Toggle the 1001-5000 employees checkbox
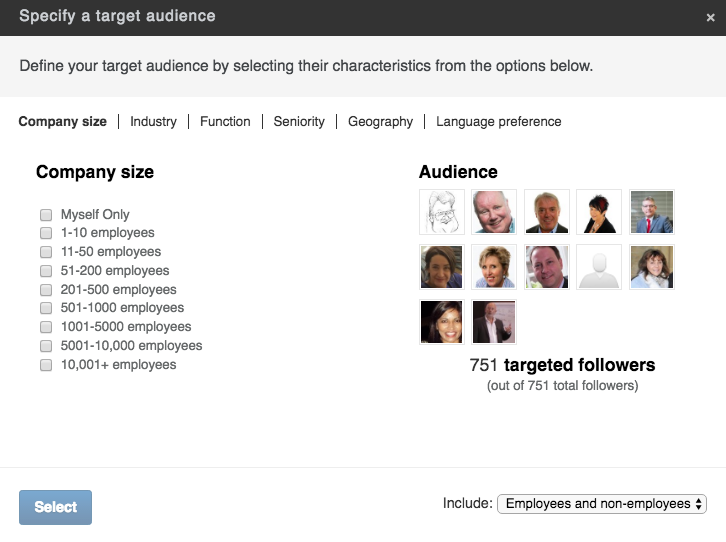 coord(46,327)
